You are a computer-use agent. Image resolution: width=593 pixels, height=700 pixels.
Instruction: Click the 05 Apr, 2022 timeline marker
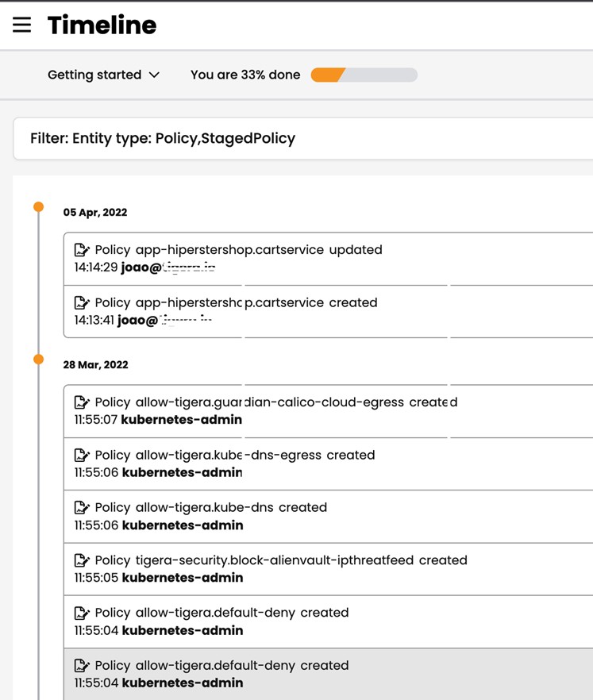pos(38,206)
